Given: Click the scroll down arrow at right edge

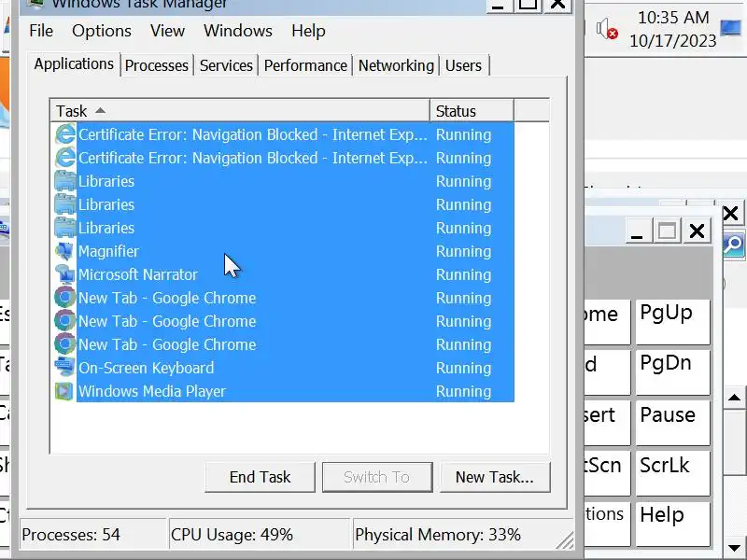Looking at the screenshot, I should coord(734,548).
